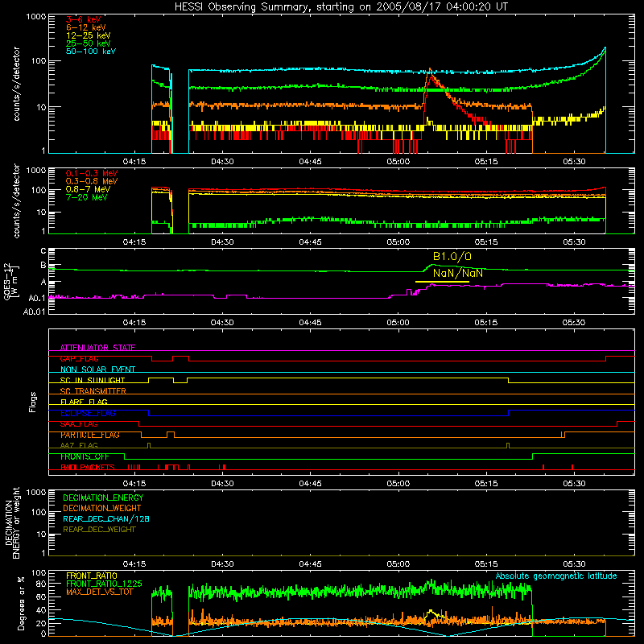Click the NaN/NaN annotation in GOES plot
644x644 pixels.
(x=458, y=273)
